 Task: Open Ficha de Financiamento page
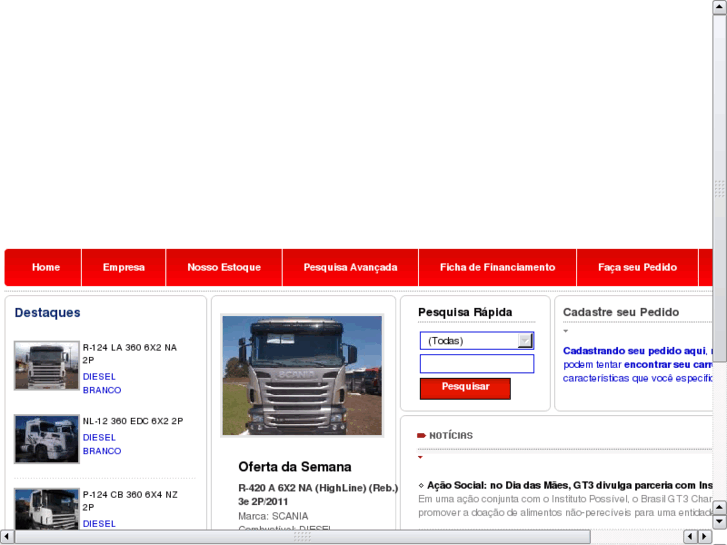point(497,268)
